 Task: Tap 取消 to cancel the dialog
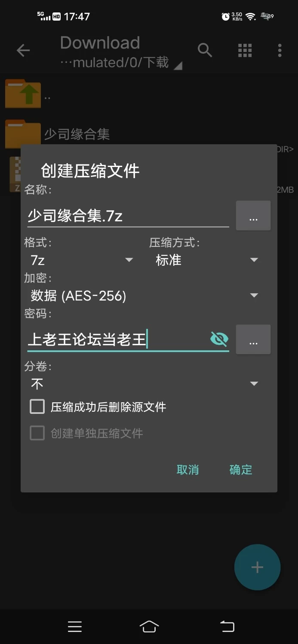(188, 470)
